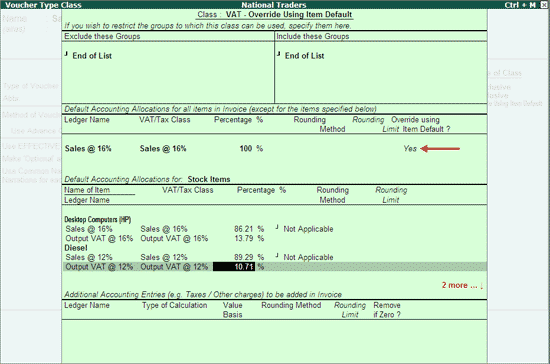
Task: Select the highlighted 10.71 percentage field
Action: [234, 267]
